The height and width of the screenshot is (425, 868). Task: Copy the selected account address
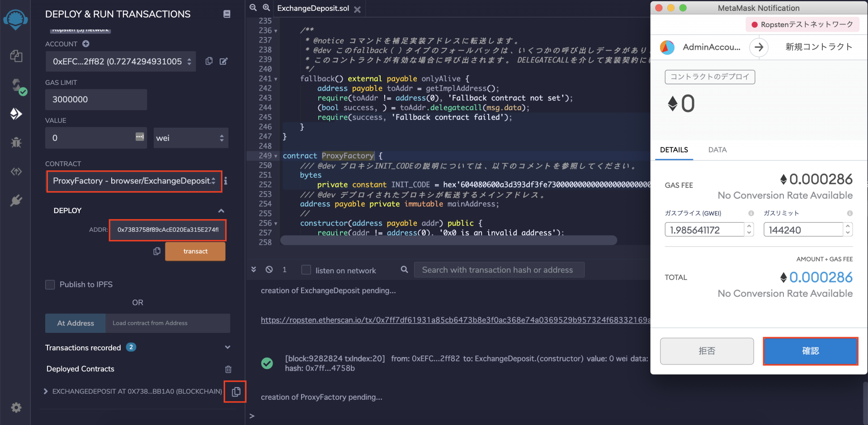point(209,61)
